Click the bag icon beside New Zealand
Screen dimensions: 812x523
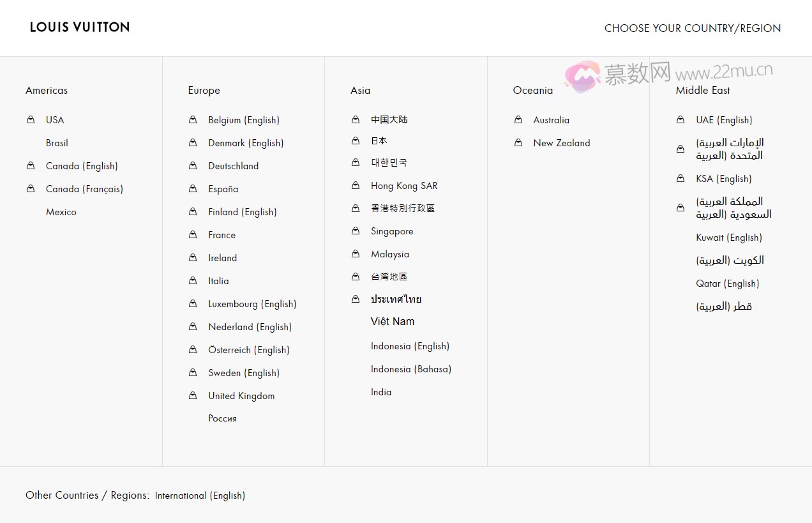click(x=518, y=143)
